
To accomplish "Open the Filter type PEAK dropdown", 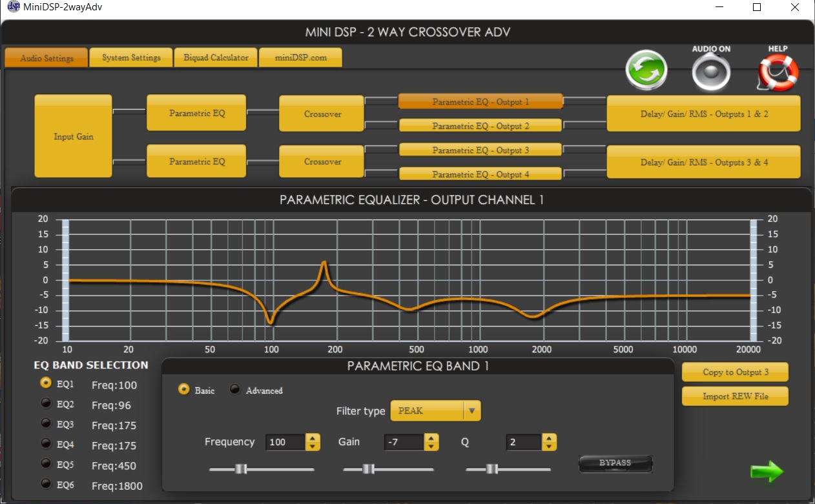I will [435, 410].
